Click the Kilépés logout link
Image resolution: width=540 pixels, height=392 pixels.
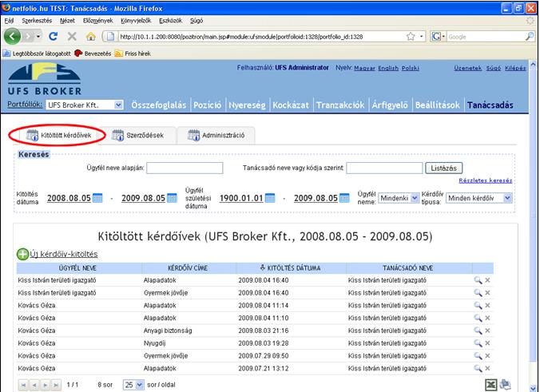[515, 68]
